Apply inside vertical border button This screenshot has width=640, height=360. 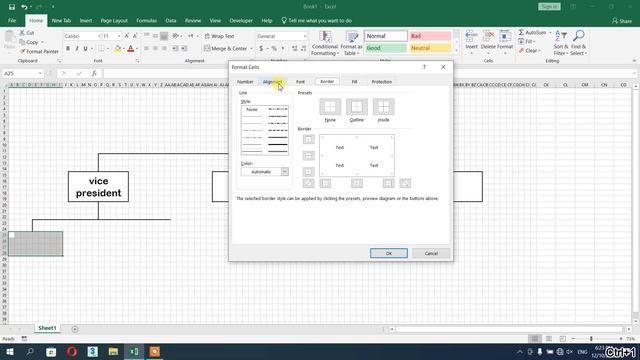coord(357,183)
